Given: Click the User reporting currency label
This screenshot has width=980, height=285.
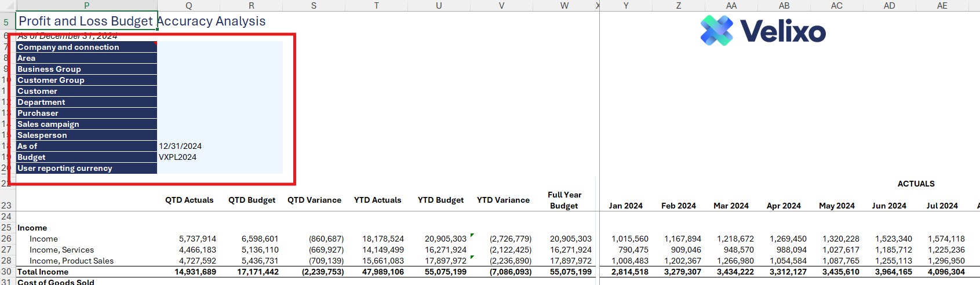Looking at the screenshot, I should (86, 168).
